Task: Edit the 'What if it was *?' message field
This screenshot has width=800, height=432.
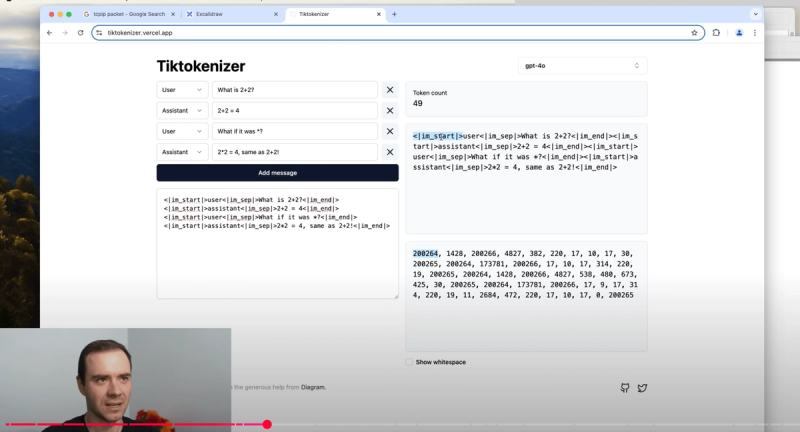Action: (295, 131)
